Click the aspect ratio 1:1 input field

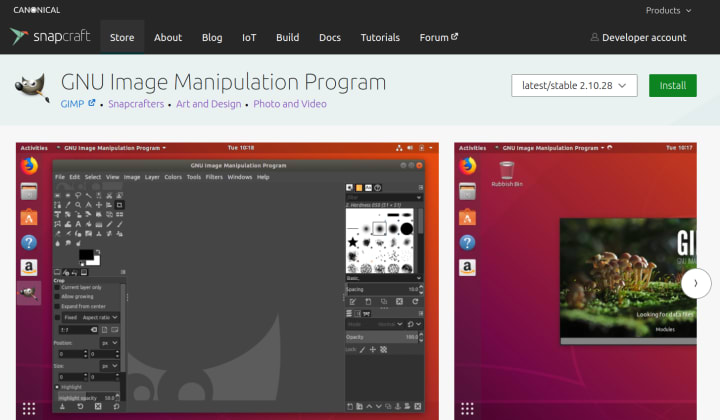point(78,330)
